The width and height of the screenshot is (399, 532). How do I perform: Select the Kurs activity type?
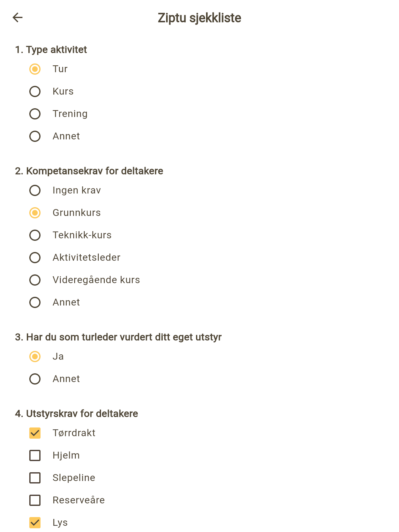point(35,91)
